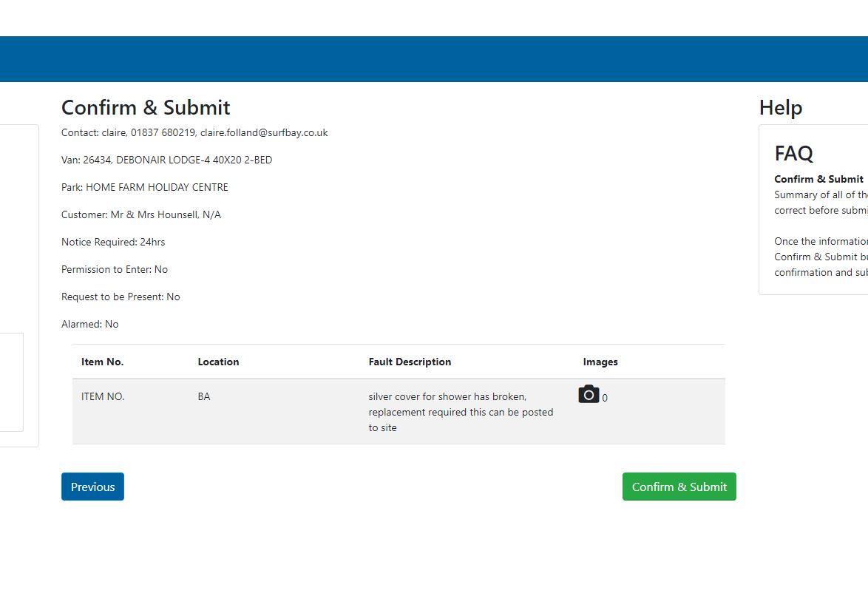Image resolution: width=868 pixels, height=613 pixels.
Task: Go back with the Previous button
Action: click(x=92, y=487)
